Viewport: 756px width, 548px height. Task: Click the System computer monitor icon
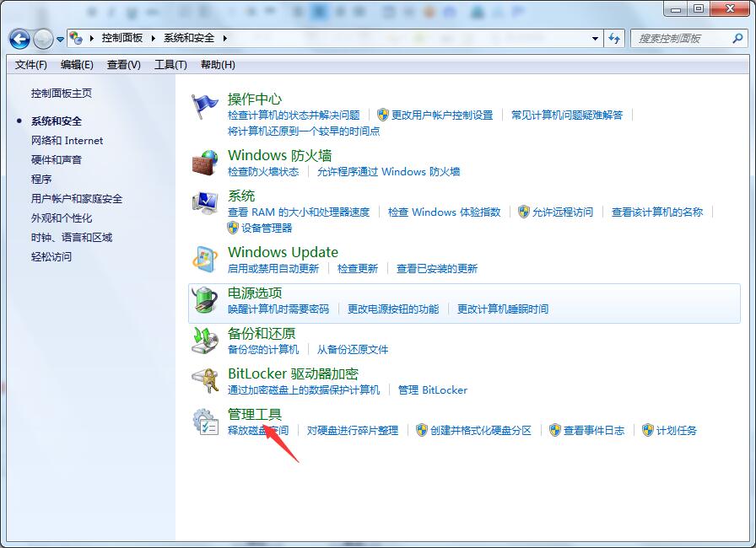pos(205,202)
